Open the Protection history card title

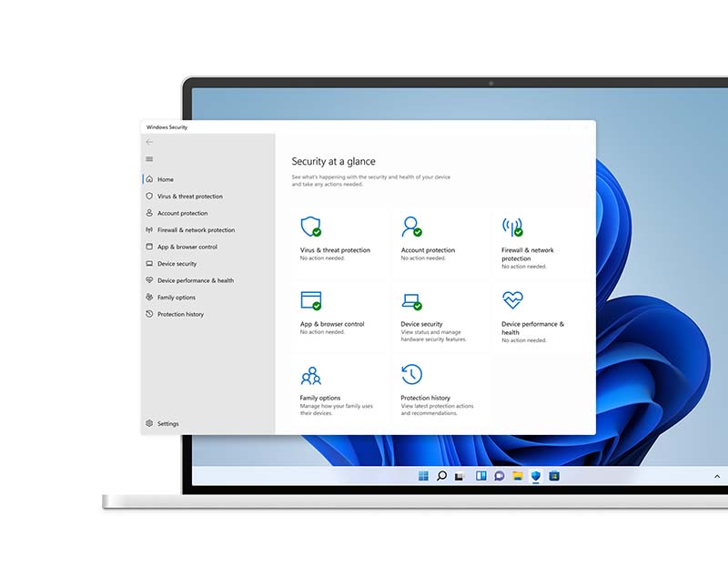point(425,398)
